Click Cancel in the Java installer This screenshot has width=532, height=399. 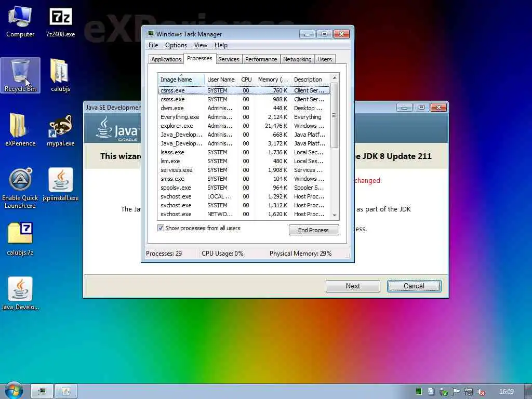point(414,286)
